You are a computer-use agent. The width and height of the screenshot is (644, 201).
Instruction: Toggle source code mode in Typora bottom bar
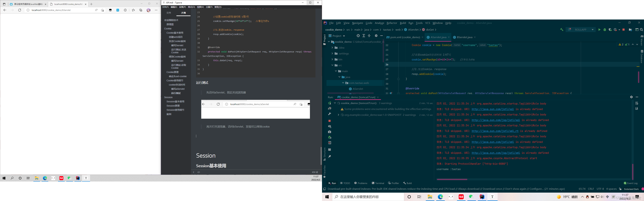click(x=199, y=172)
